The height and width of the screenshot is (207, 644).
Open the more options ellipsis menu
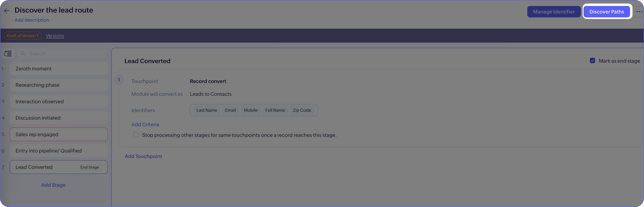point(639,12)
